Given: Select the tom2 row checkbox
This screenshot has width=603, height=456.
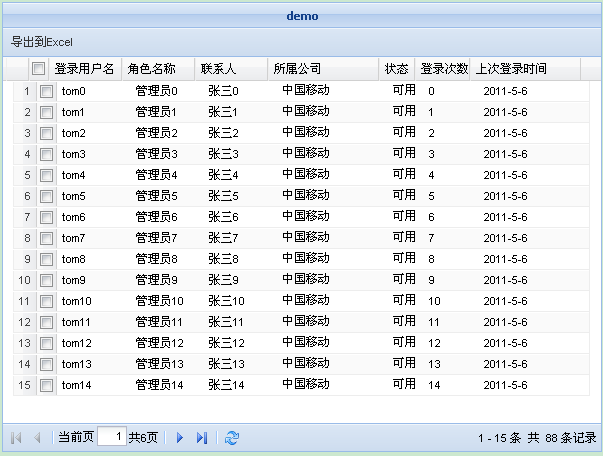Looking at the screenshot, I should 47,133.
